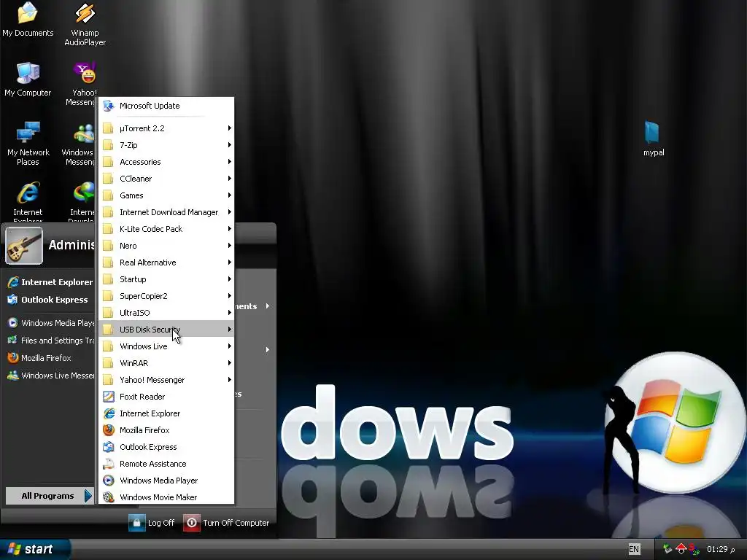Open Windows Live Messenger in recent programs list
This screenshot has height=560, width=747.
coord(51,376)
